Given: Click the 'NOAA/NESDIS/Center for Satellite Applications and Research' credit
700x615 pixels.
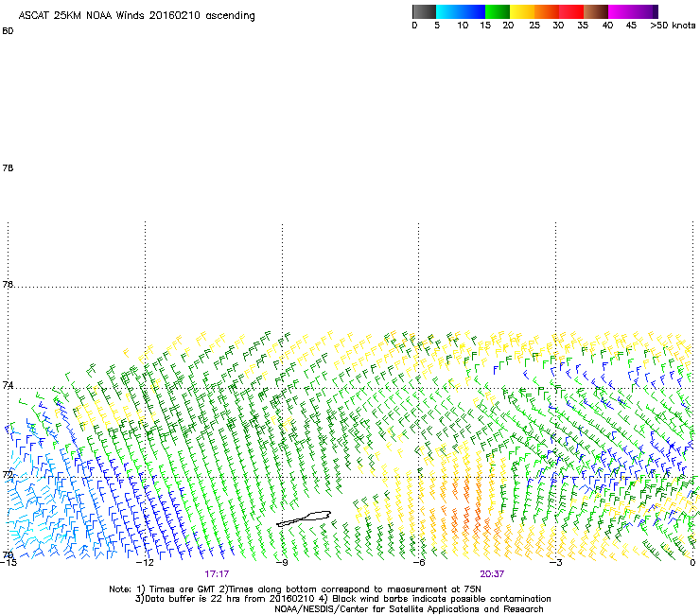Looking at the screenshot, I should point(409,609).
